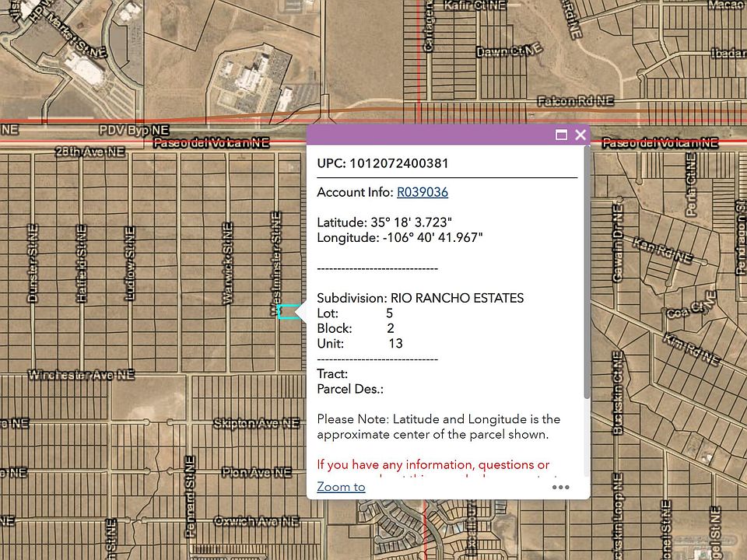The width and height of the screenshot is (747, 560).
Task: Click the Warwick St NE street label
Action: click(228, 263)
